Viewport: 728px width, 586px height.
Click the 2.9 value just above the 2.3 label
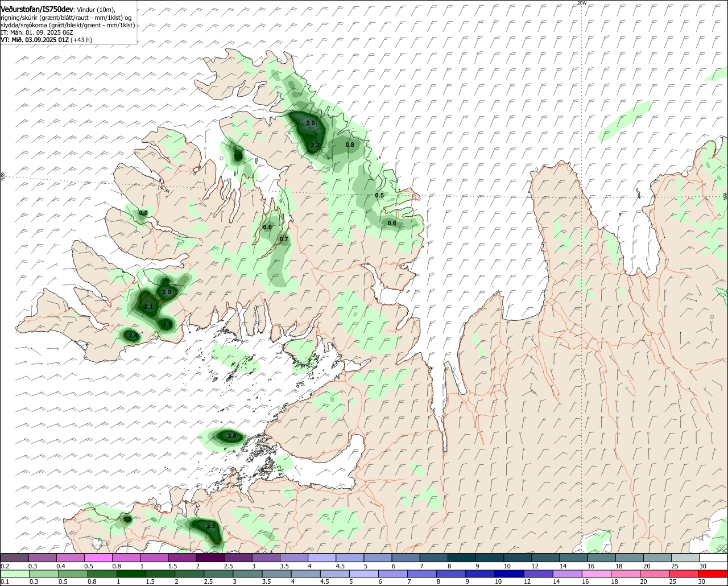pos(311,123)
